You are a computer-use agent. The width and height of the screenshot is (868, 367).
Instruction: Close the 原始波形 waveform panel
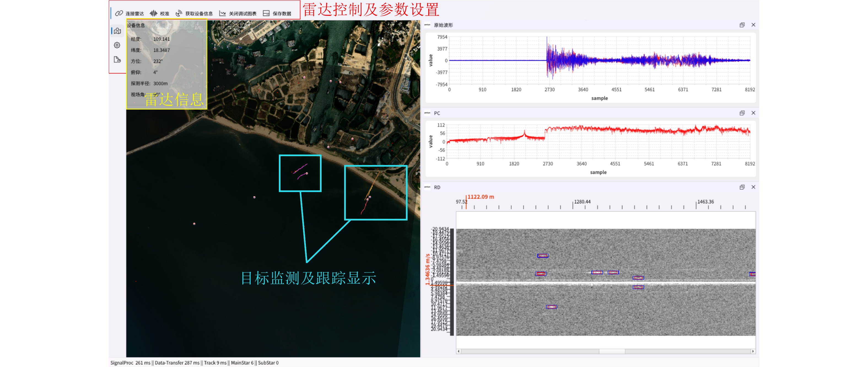pos(753,25)
